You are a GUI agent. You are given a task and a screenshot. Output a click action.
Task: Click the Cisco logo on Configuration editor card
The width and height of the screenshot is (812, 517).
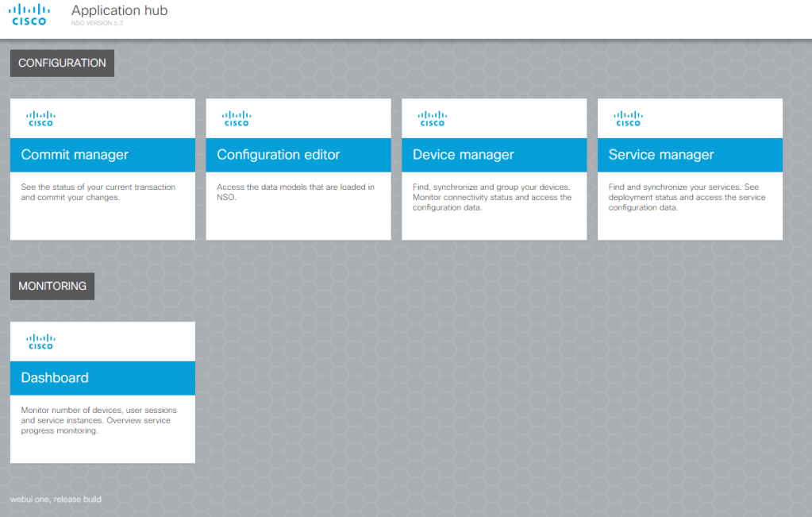pyautogui.click(x=237, y=118)
